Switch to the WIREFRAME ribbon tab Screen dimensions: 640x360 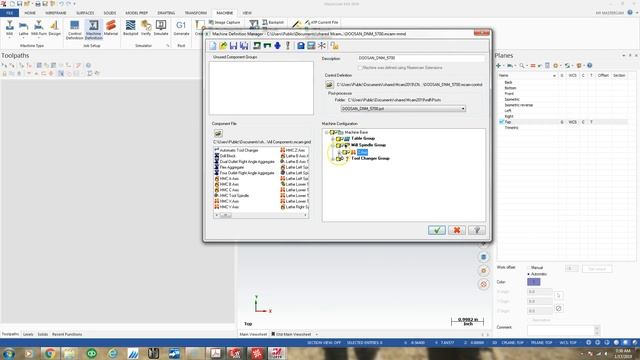[x=56, y=13]
